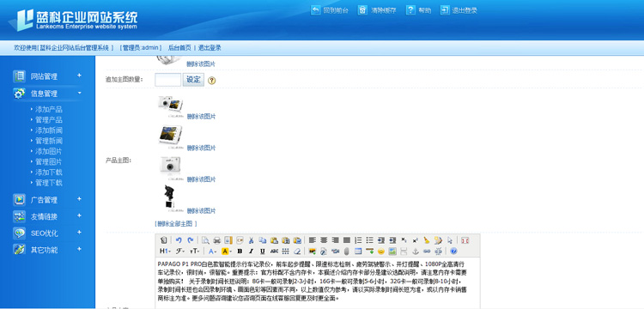
Task: Open heading H1 format dropdown
Action: pos(165,251)
